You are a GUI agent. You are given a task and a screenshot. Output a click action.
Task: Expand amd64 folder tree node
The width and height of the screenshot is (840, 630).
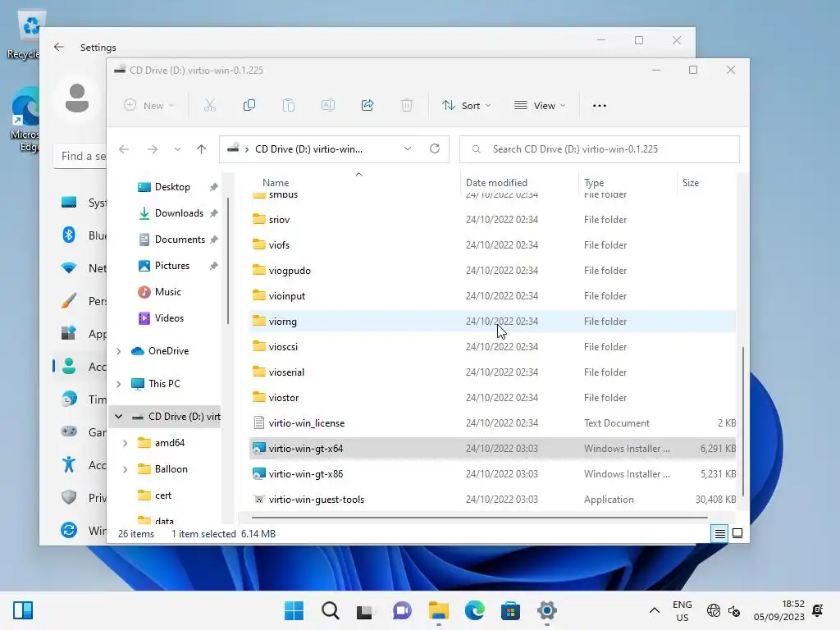[x=126, y=443]
